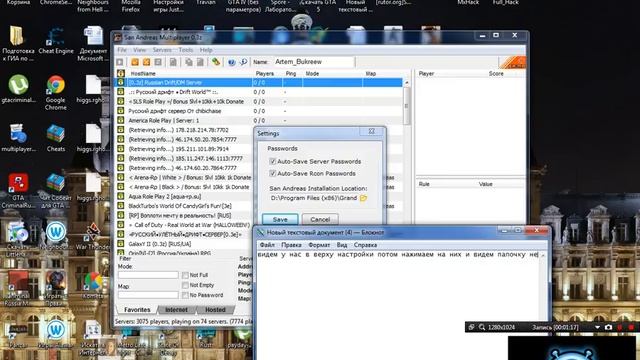
Task: Click Save in the Settings dialog
Action: coord(280,219)
